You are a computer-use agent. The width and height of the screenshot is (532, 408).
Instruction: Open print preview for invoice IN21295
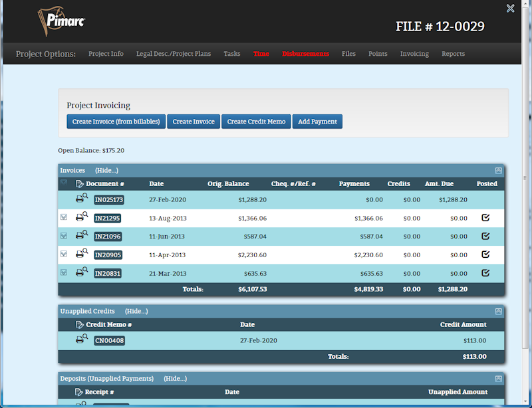(82, 217)
